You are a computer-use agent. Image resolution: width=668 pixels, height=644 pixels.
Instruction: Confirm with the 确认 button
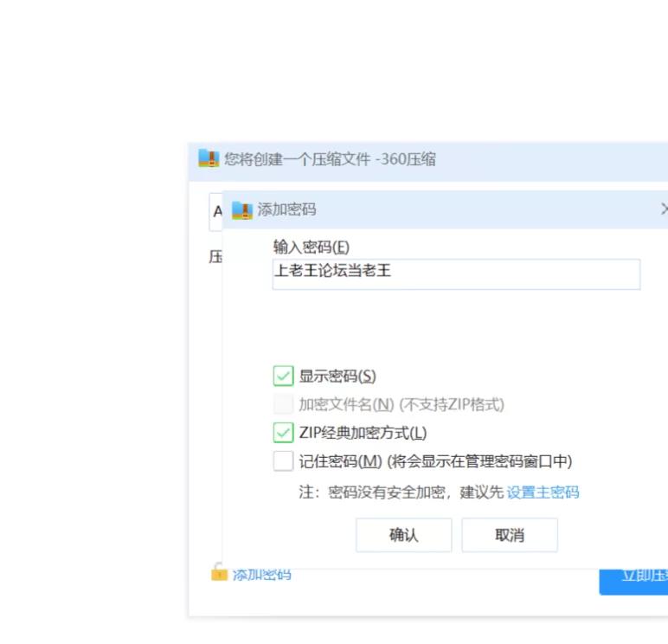[x=404, y=535]
